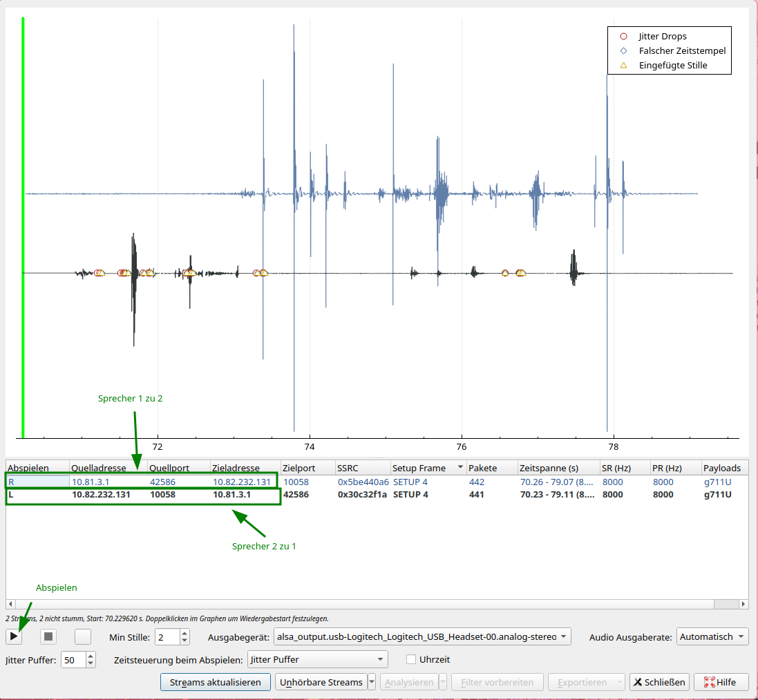The width and height of the screenshot is (758, 700).
Task: Expand the arrow beside Unhörbare Streams
Action: tap(372, 681)
